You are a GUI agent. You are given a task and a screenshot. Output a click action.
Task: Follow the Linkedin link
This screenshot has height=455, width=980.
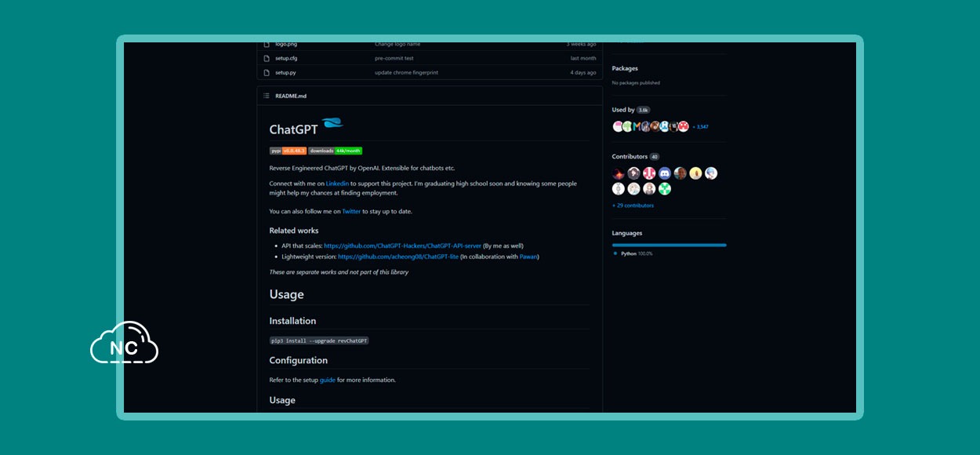pyautogui.click(x=337, y=184)
